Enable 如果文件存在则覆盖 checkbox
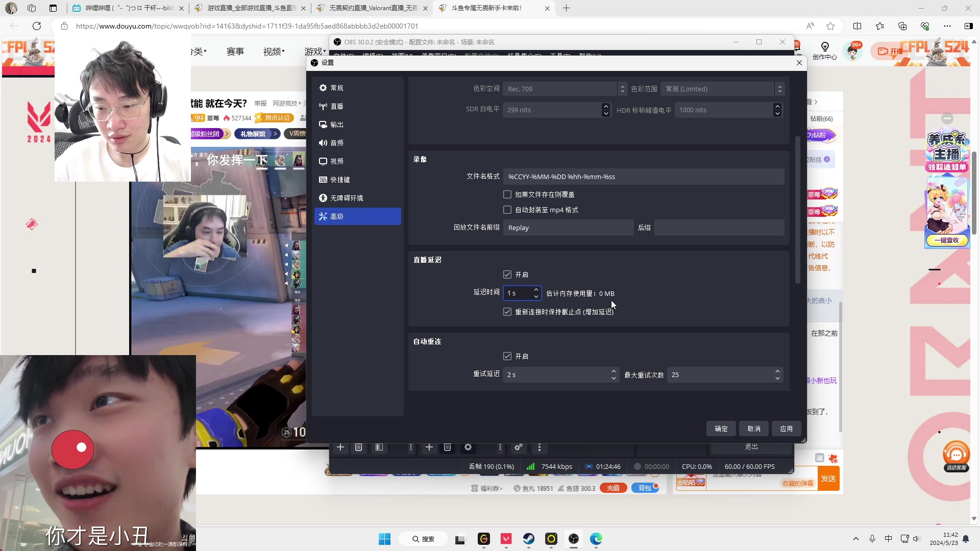Viewport: 980px width, 551px height. [507, 194]
